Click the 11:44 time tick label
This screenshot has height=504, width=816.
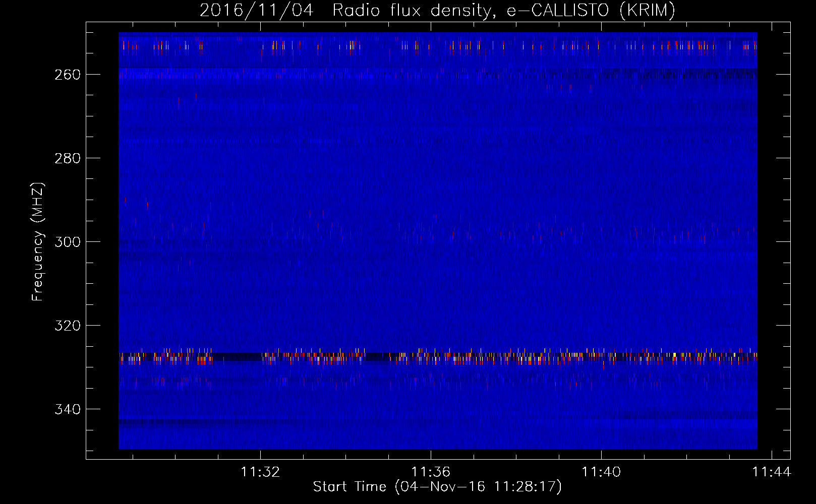pos(772,472)
